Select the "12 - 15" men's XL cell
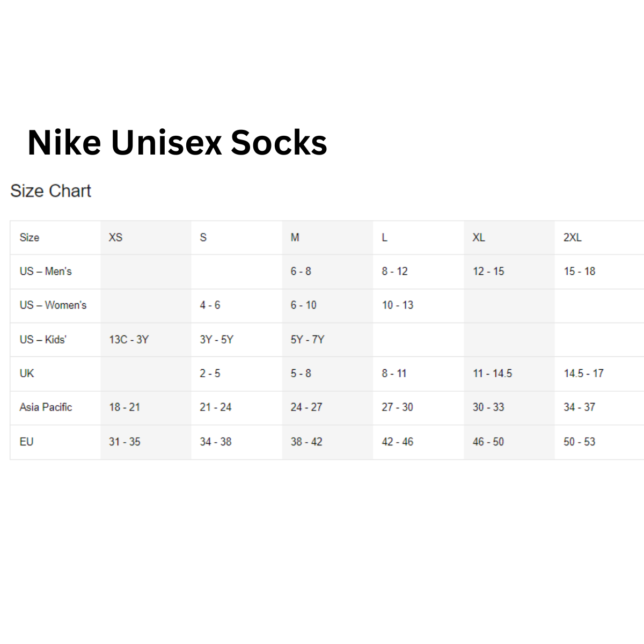The width and height of the screenshot is (644, 644). coord(488,272)
